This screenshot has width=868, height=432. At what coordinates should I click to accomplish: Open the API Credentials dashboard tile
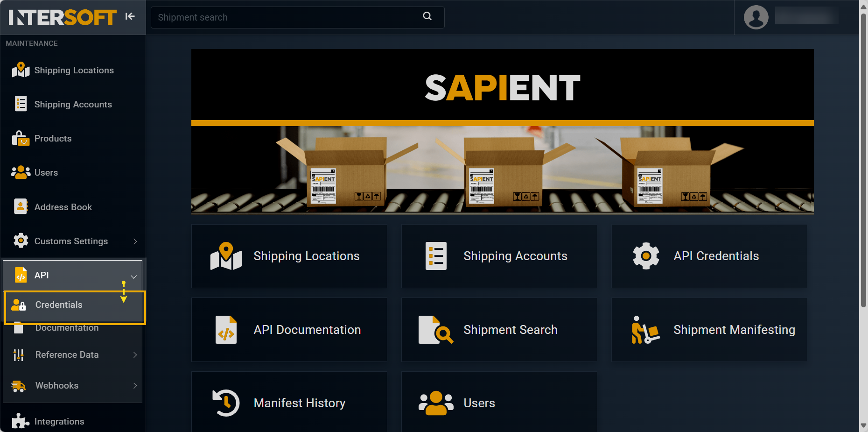(709, 256)
